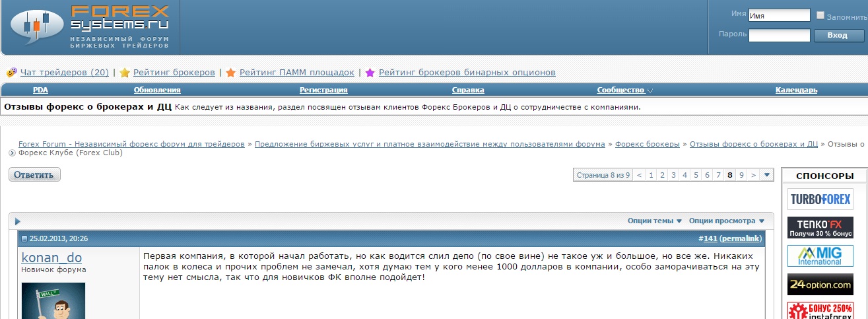Open the page jump dropdown arrow

[767, 175]
